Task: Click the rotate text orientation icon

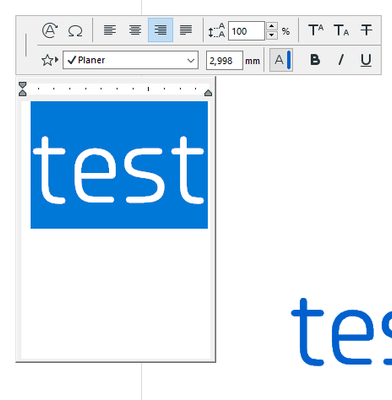Action: pos(50,31)
